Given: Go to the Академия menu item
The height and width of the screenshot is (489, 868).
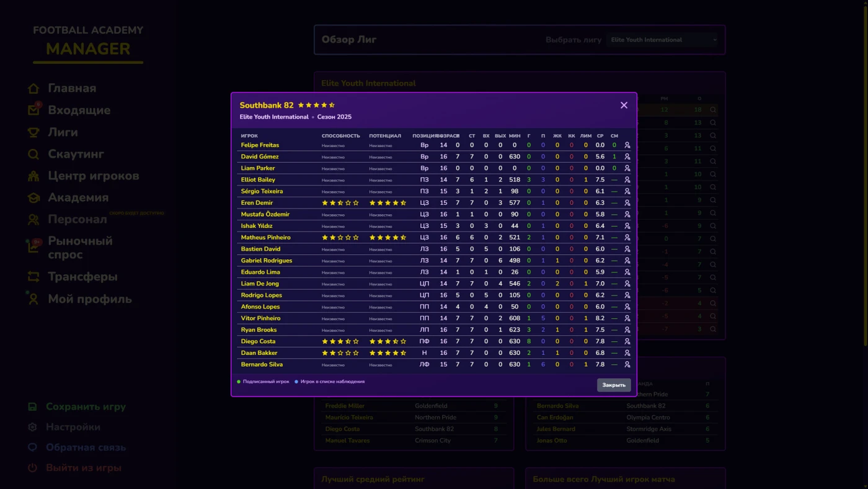Looking at the screenshot, I should [78, 197].
